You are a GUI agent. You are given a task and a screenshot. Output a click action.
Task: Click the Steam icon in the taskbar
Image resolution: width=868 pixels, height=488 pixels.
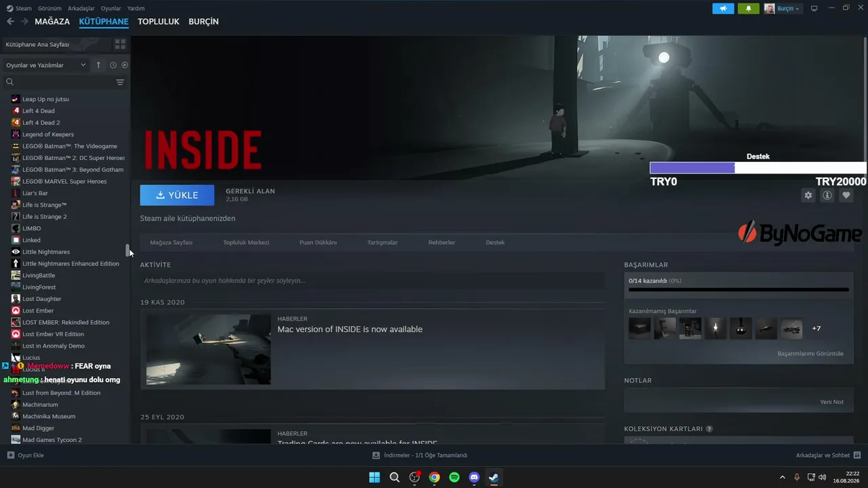[x=494, y=477]
